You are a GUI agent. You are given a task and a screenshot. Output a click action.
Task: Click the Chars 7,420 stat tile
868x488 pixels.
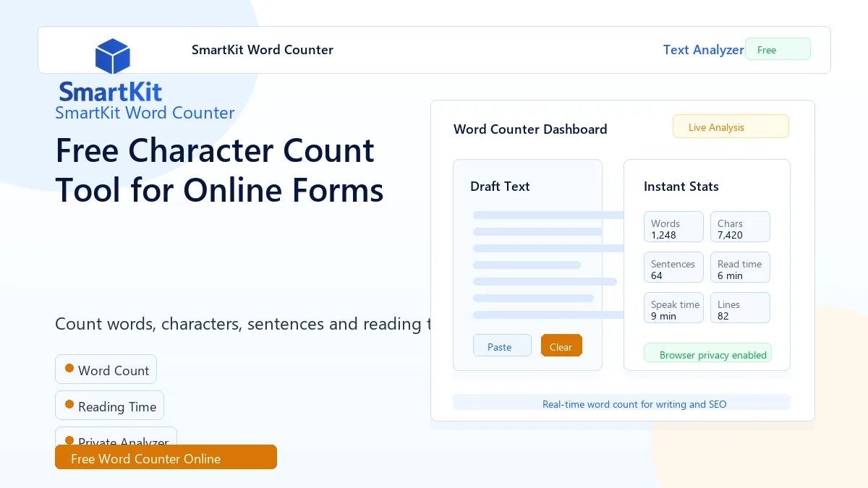point(740,226)
